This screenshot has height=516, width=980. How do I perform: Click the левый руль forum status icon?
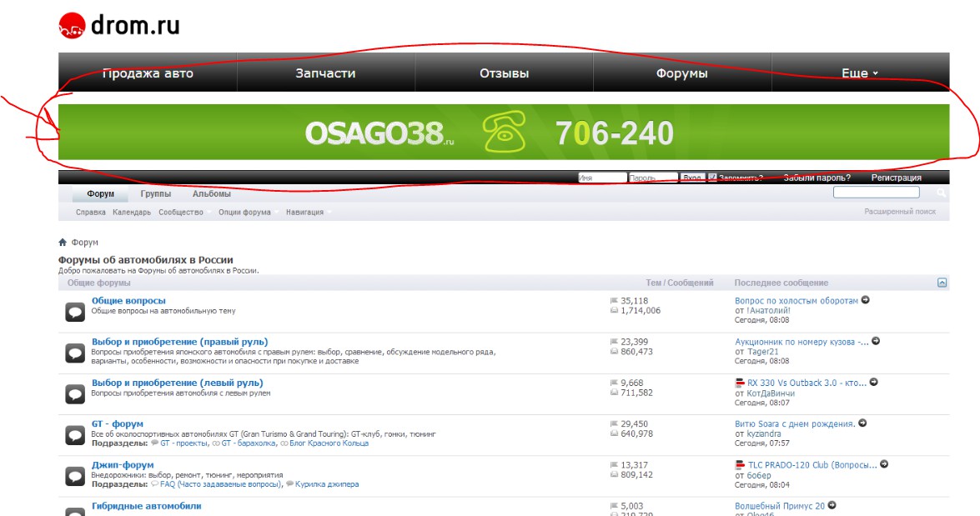(x=75, y=394)
